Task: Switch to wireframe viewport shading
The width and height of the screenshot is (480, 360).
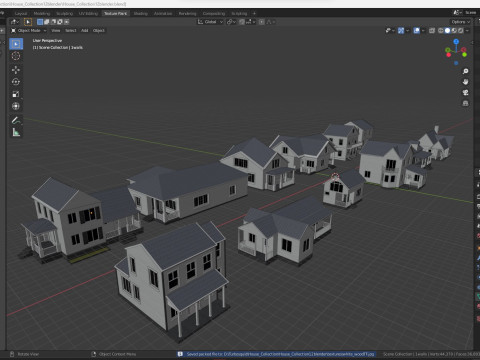Action: pyautogui.click(x=441, y=31)
